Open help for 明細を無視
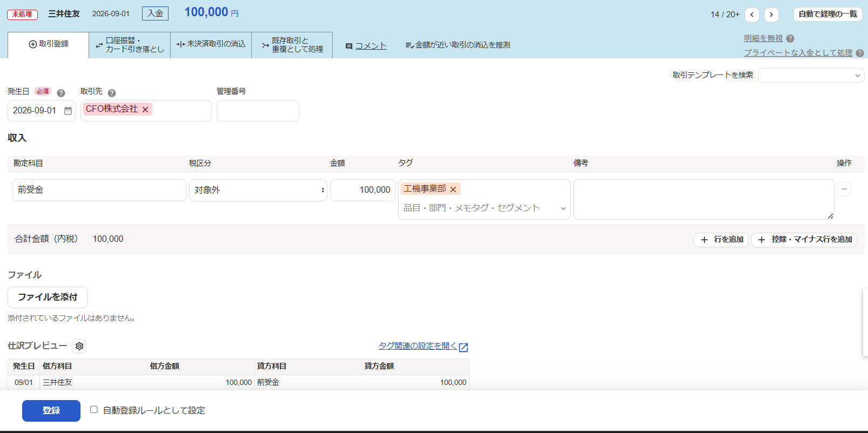Image resolution: width=868 pixels, height=433 pixels. (x=790, y=39)
